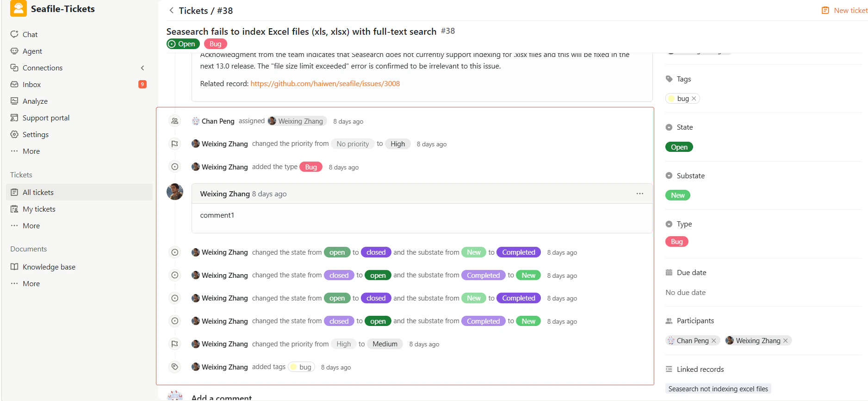Remove Chan Peng from participants
The height and width of the screenshot is (401, 868).
(714, 341)
